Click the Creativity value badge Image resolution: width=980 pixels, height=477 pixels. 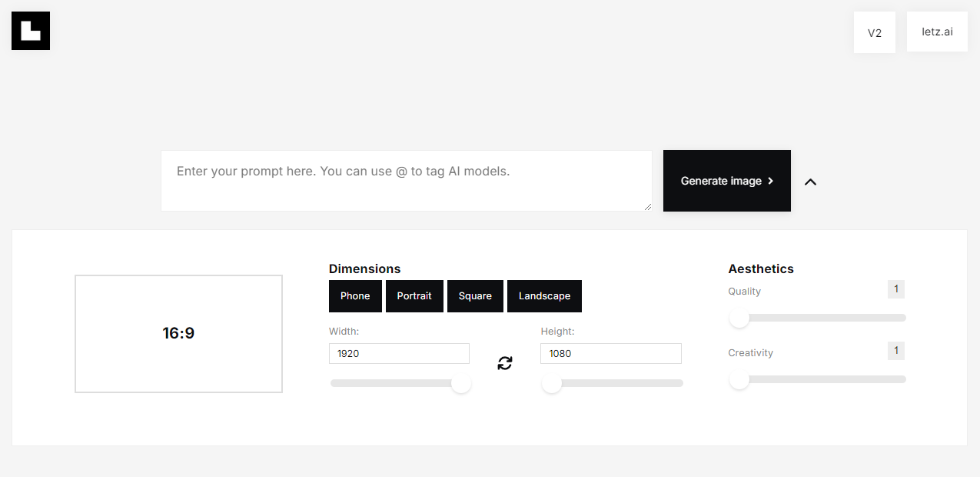pyautogui.click(x=895, y=351)
